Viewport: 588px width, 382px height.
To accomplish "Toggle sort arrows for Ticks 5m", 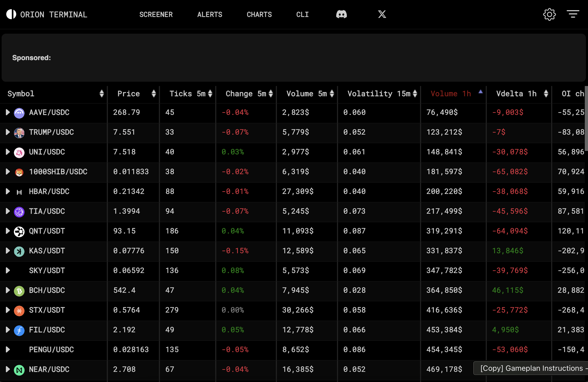I will point(210,93).
